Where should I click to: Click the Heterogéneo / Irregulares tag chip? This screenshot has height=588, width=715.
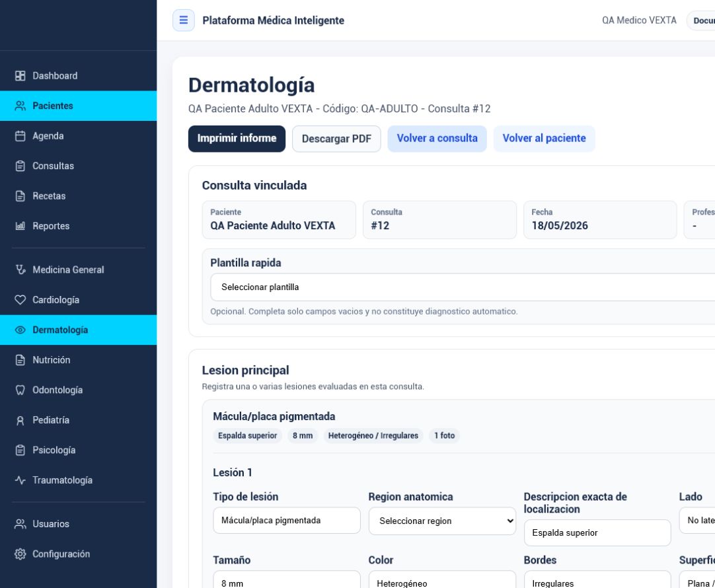pos(373,436)
